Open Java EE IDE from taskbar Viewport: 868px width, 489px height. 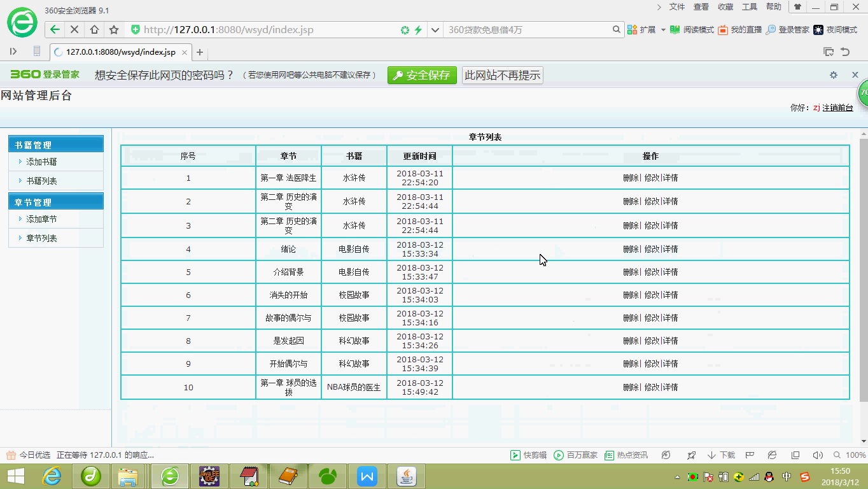(x=209, y=476)
